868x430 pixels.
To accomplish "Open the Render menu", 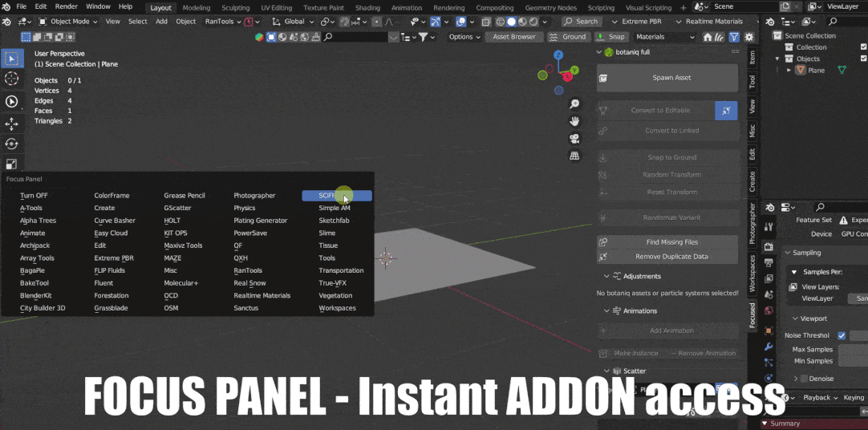I will point(66,6).
